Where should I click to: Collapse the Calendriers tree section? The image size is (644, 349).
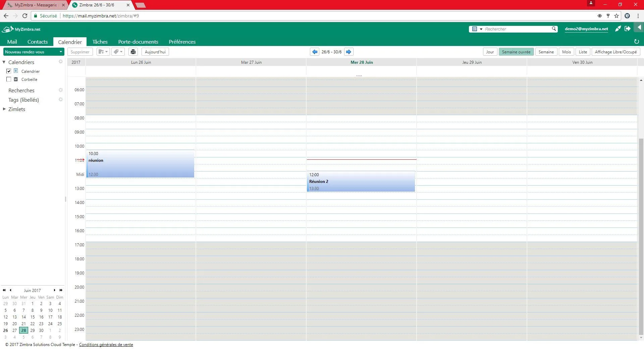(x=4, y=62)
